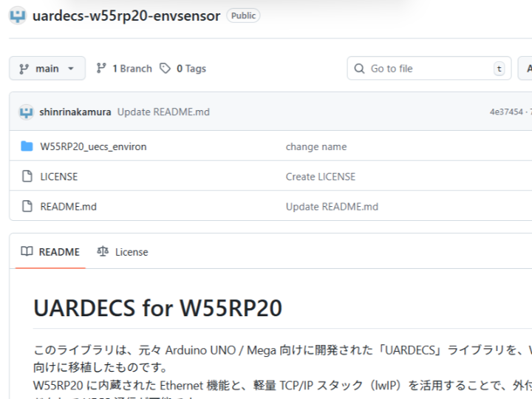The image size is (532, 399).
Task: Open the Update README.md latest commit message
Action: coord(163,112)
